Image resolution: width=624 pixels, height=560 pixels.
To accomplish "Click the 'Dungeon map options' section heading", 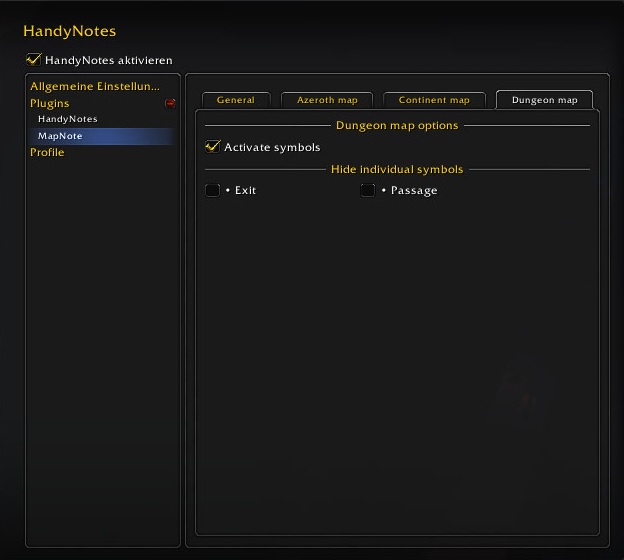I will [x=397, y=126].
